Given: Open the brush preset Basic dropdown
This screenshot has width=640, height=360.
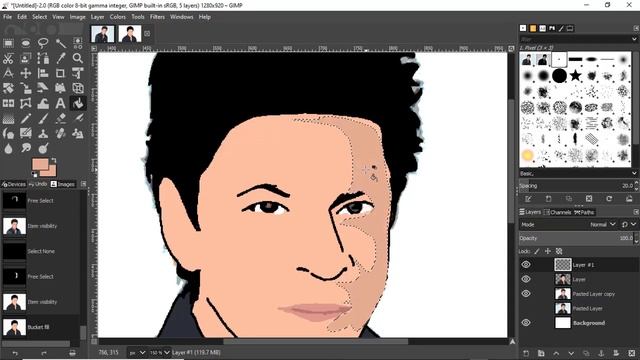Looking at the screenshot, I should tap(578, 173).
